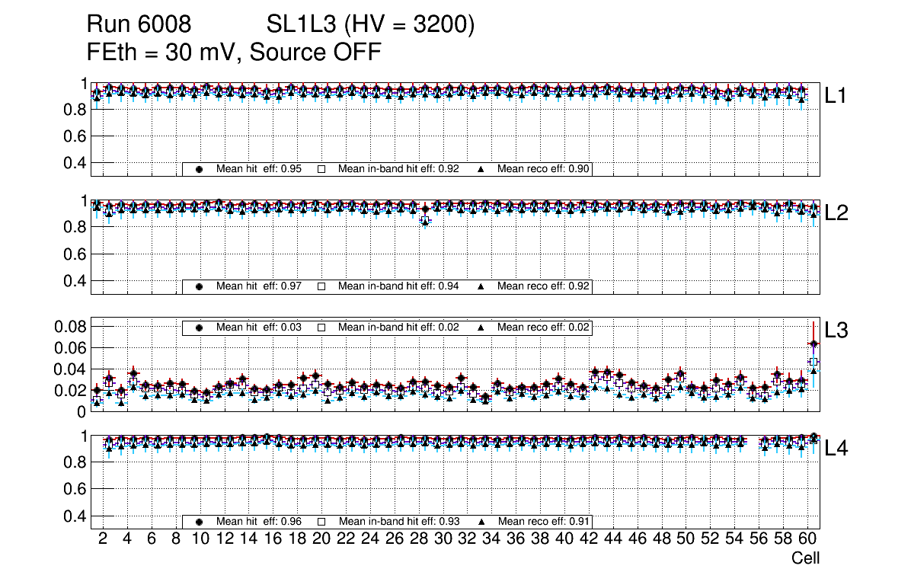Click the L1 panel label

tap(836, 96)
